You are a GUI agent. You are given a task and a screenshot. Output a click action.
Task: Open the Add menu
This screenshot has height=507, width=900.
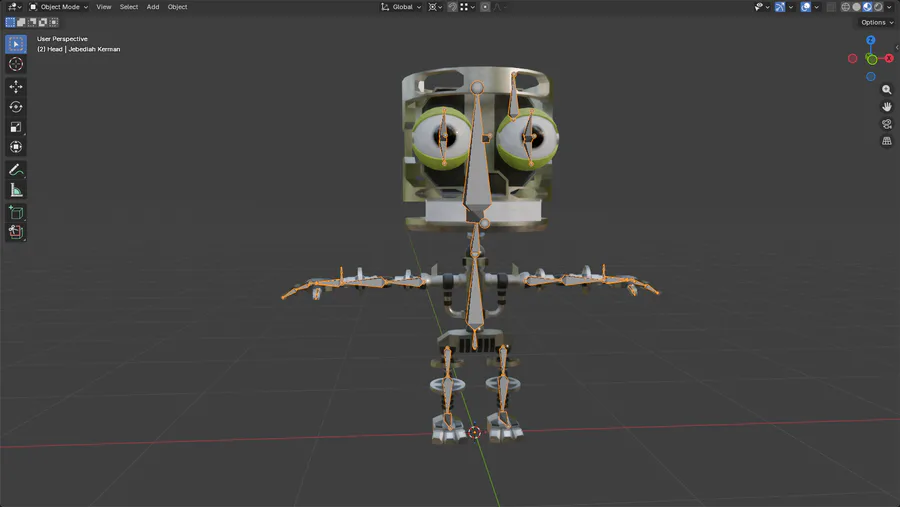153,7
